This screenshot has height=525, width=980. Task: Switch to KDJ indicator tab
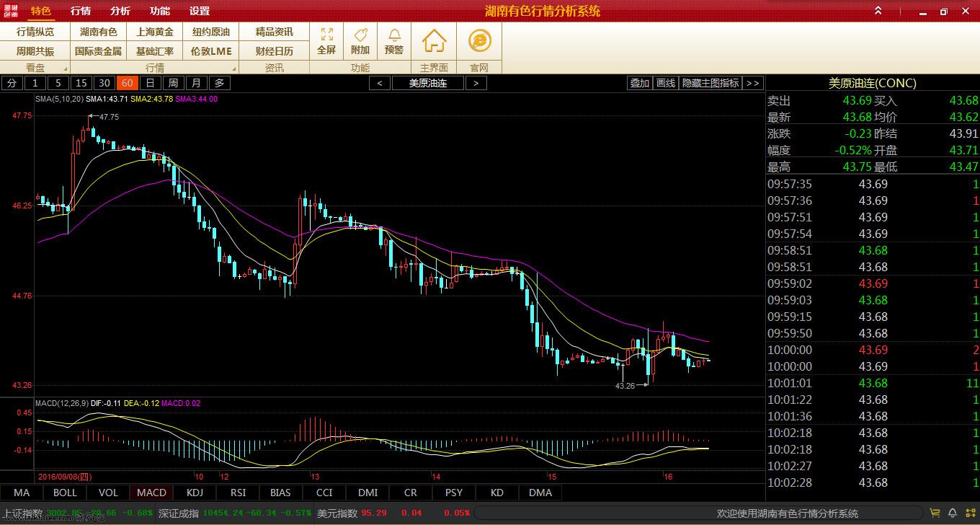[x=195, y=493]
